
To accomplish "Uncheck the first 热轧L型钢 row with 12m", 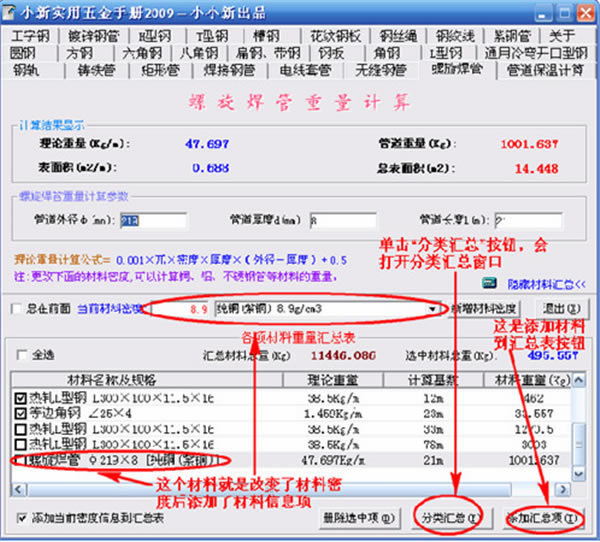I will click(x=20, y=398).
